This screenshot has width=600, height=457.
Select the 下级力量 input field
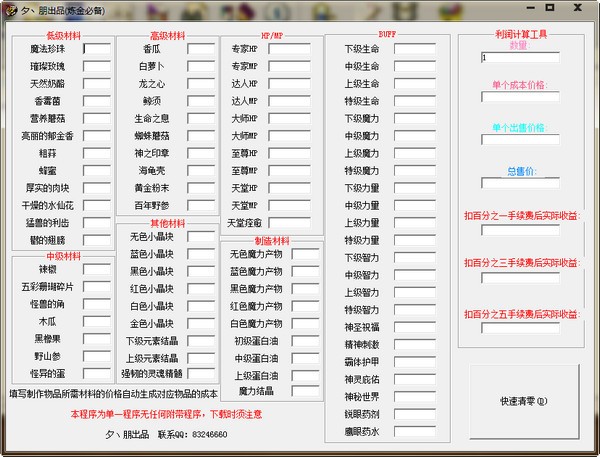click(x=415, y=188)
